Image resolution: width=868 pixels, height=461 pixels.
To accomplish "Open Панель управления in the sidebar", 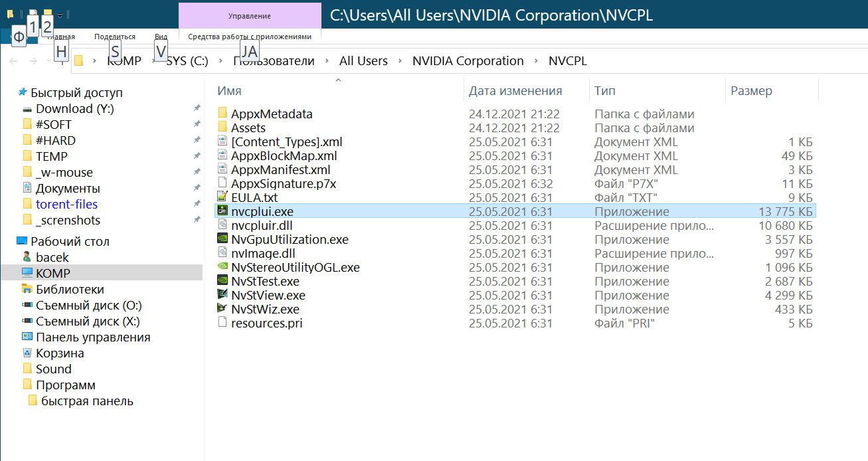I will point(93,337).
